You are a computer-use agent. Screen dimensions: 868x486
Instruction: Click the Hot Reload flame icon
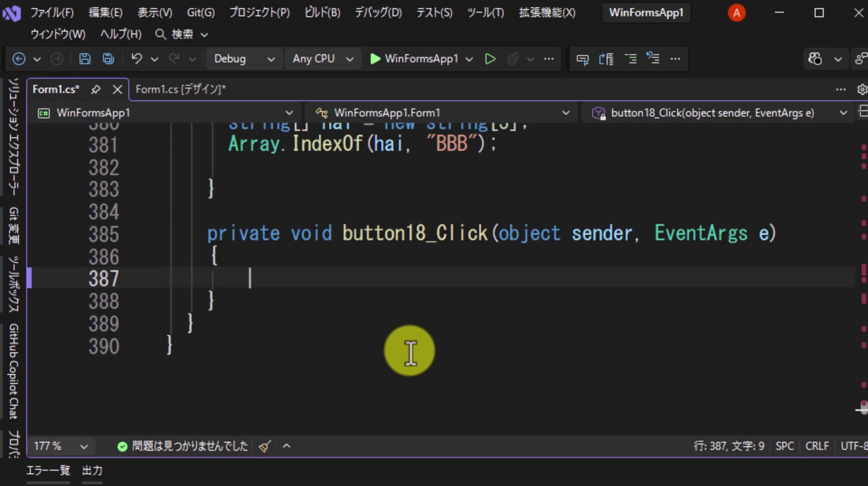[x=513, y=59]
